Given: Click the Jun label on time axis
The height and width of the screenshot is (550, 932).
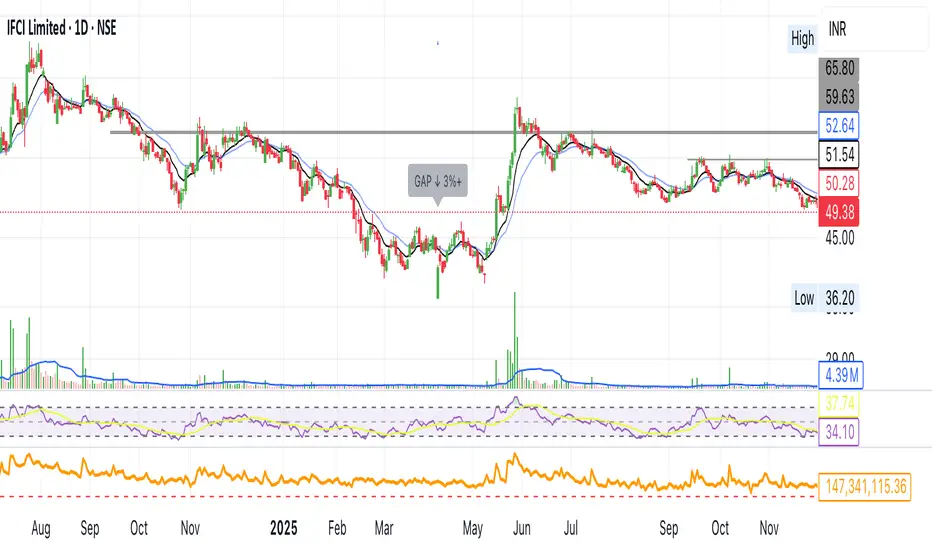Looking at the screenshot, I should [x=521, y=528].
